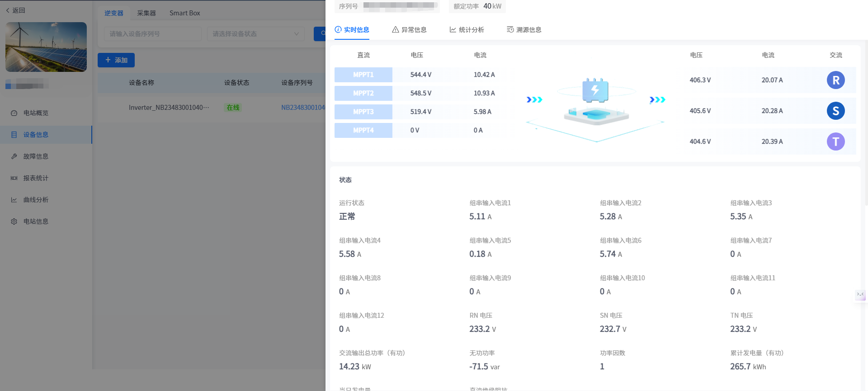Click the power station thumbnail image
Image resolution: width=868 pixels, height=391 pixels.
tap(46, 47)
